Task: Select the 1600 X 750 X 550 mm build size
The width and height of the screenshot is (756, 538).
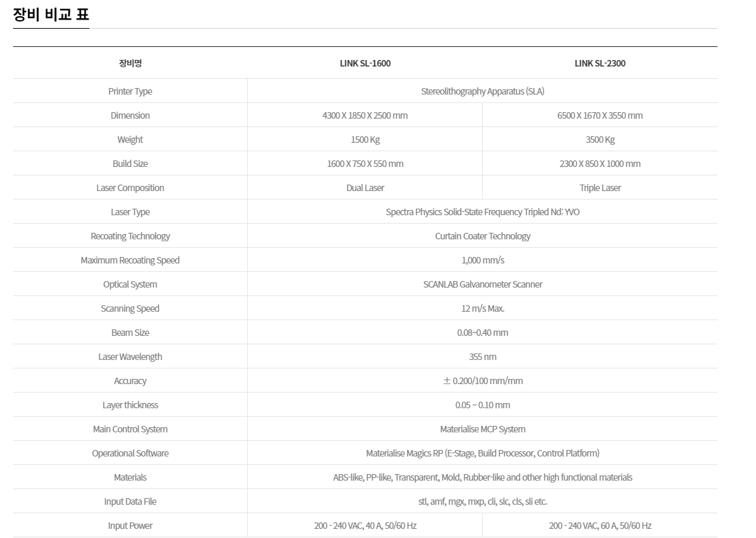Action: pos(365,164)
